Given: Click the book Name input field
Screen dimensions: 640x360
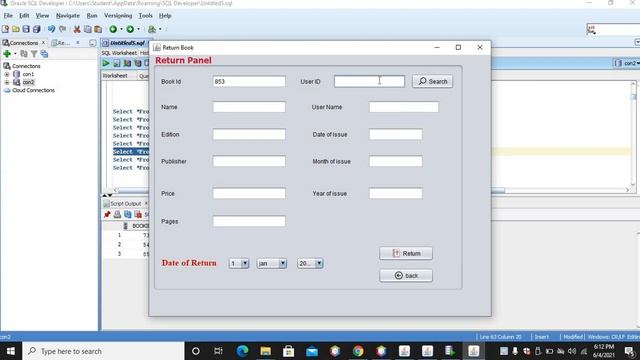Looking at the screenshot, I should [249, 107].
